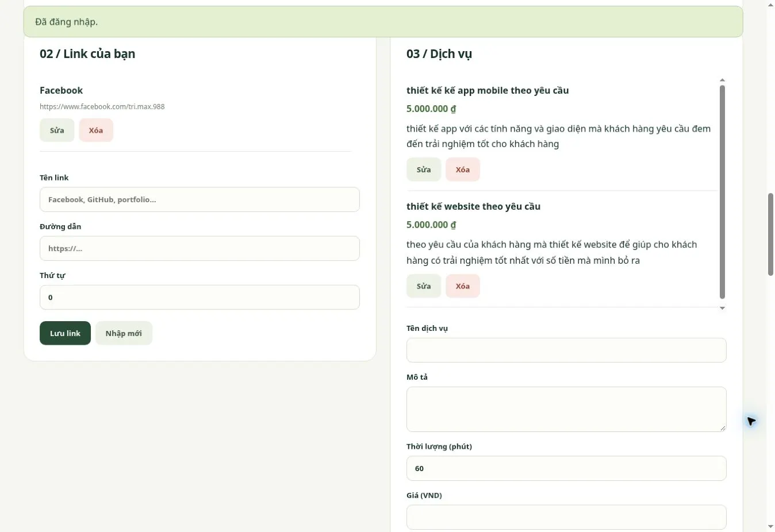The image size is (775, 532).
Task: Click 'thiết kế website theo yêu cầu' title
Action: tap(473, 206)
